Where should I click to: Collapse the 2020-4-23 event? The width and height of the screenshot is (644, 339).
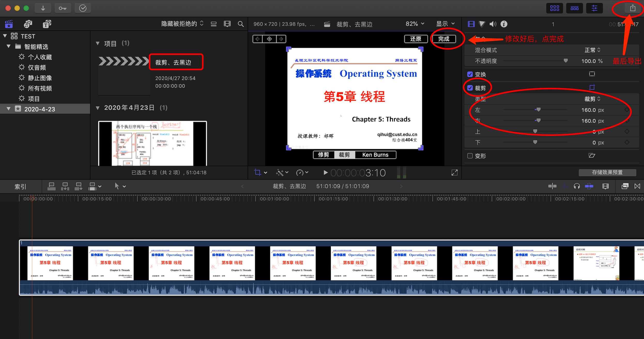point(9,109)
